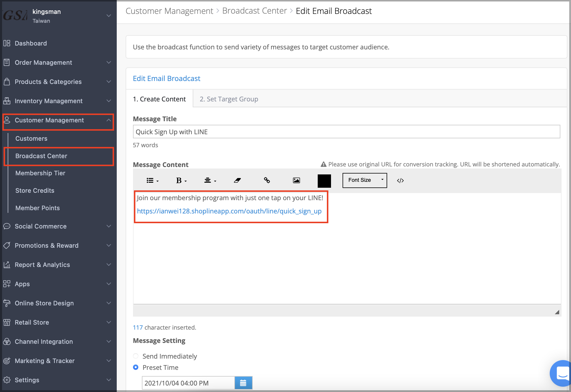This screenshot has width=571, height=392.
Task: Open the HTML code view icon
Action: coord(400,181)
